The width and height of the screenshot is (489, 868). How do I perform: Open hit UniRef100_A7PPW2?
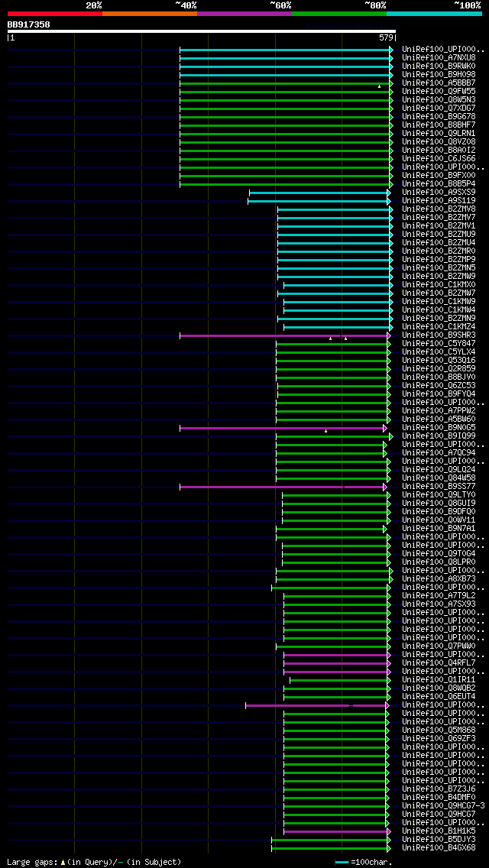(439, 411)
